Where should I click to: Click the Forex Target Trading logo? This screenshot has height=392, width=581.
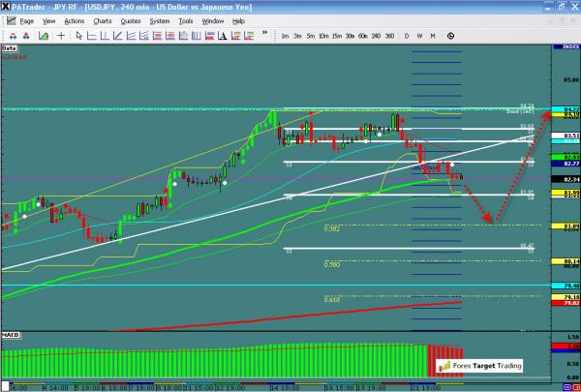coord(479,365)
